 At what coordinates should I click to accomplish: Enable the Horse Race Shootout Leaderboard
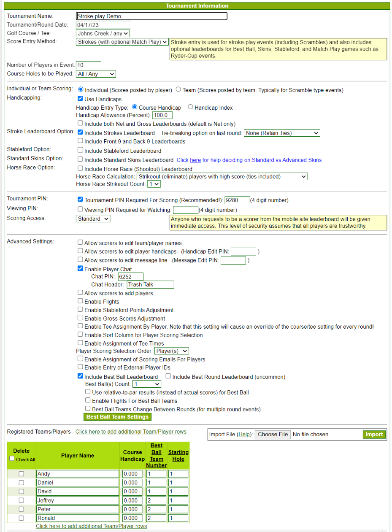pos(80,169)
